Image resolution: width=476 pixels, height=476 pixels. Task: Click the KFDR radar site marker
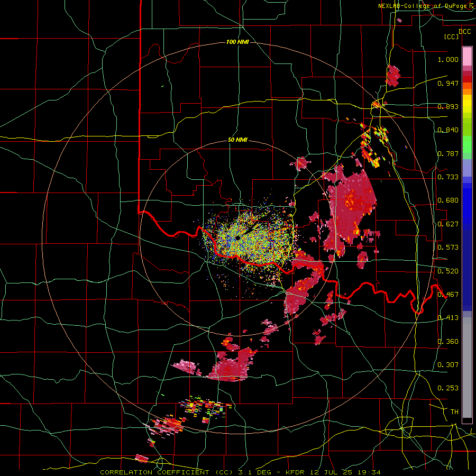(x=237, y=237)
